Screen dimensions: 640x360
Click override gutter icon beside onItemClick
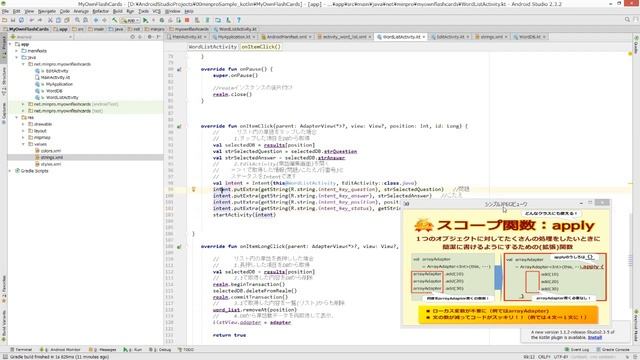tap(179, 127)
